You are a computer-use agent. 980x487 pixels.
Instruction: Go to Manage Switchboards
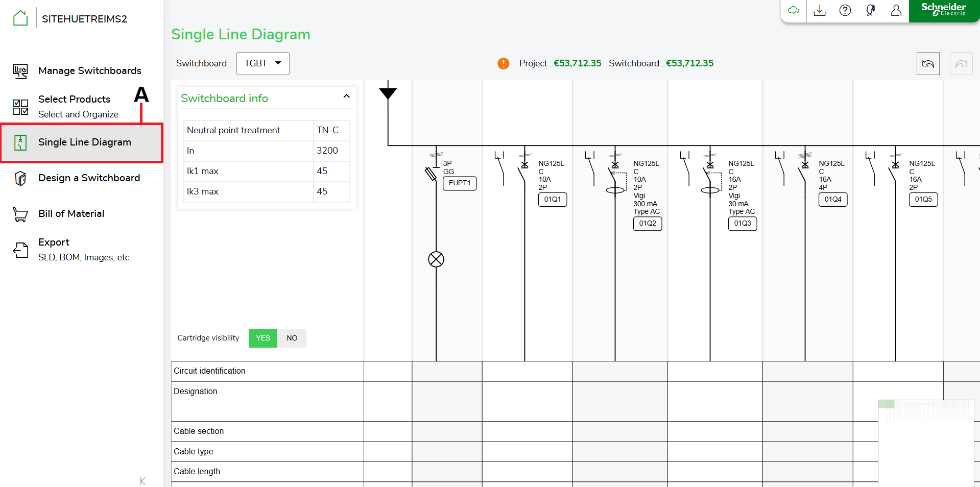pos(90,70)
